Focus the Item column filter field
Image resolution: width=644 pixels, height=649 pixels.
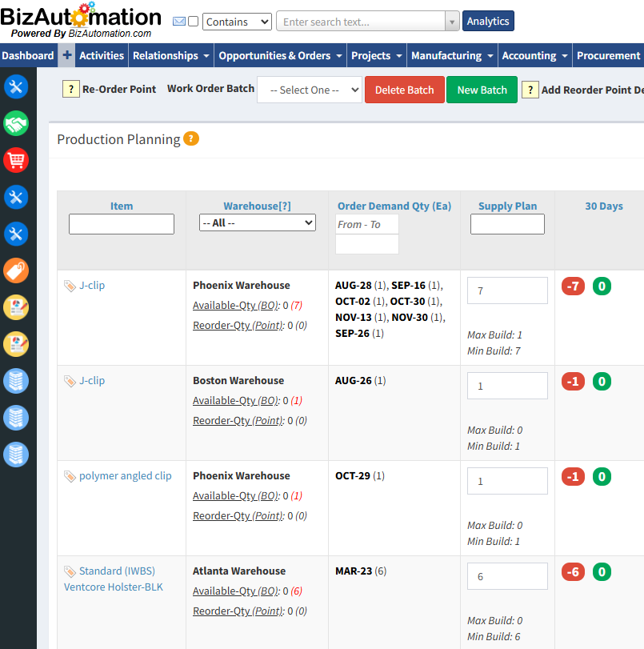click(122, 224)
